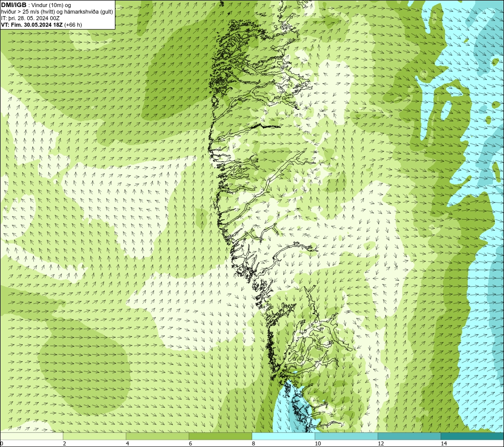Select the above-14 m/s dark teal scale segment

(472, 436)
